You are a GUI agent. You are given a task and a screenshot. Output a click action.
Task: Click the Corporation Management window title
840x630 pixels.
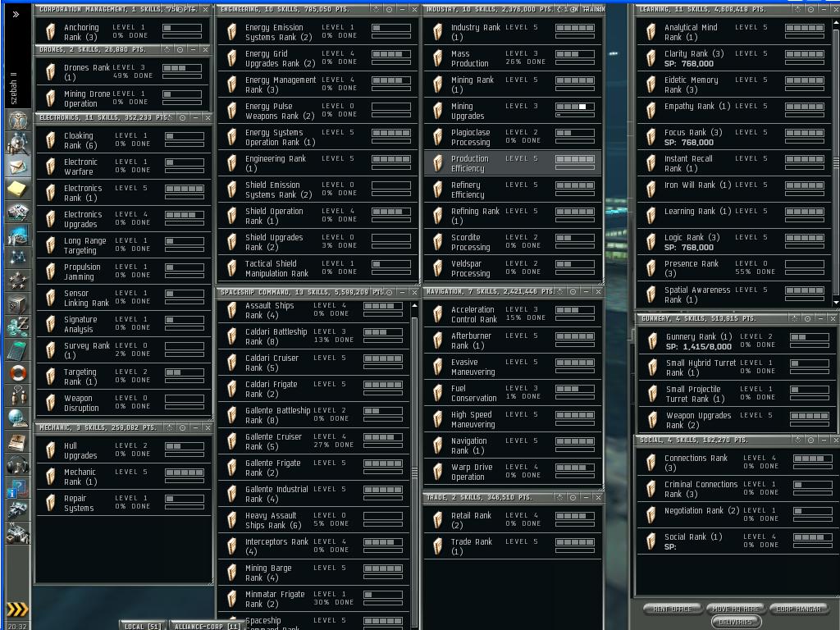(118, 9)
